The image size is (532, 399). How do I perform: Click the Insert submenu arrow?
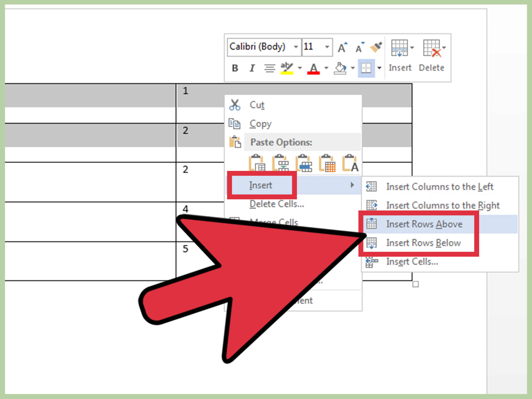[x=352, y=185]
